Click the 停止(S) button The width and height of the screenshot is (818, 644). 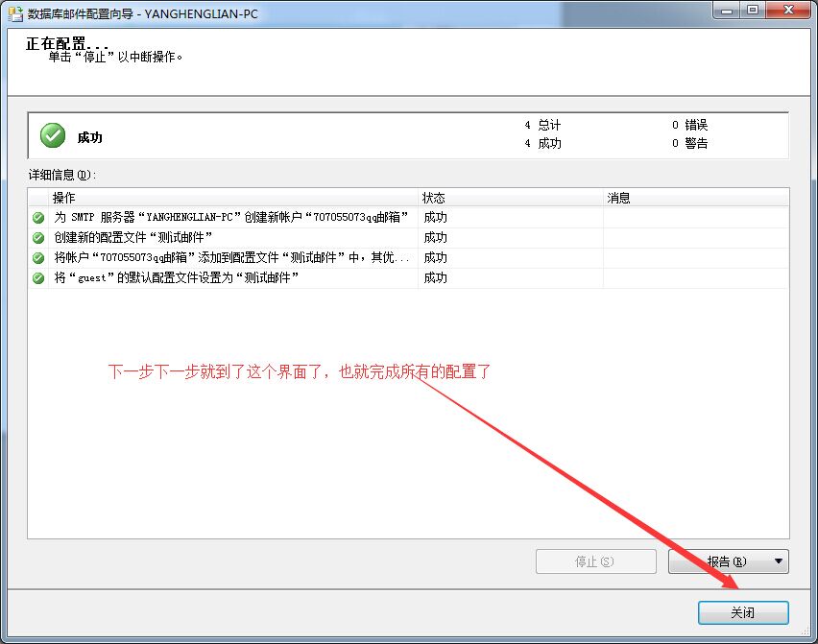tap(596, 561)
